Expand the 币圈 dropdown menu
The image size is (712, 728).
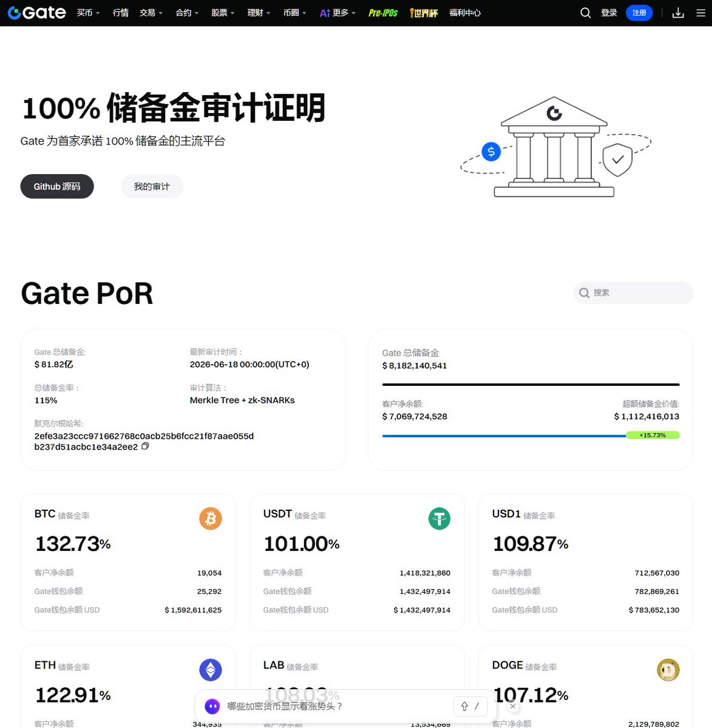(x=295, y=13)
